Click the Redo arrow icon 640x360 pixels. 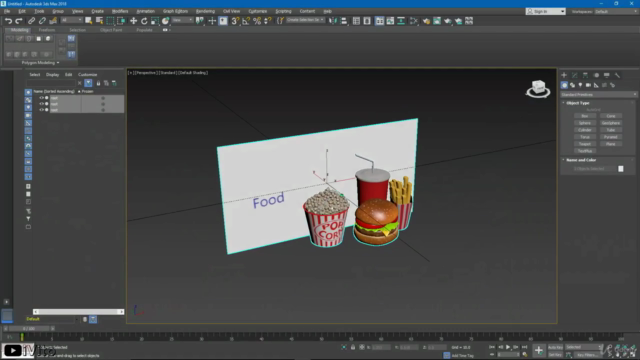point(19,21)
